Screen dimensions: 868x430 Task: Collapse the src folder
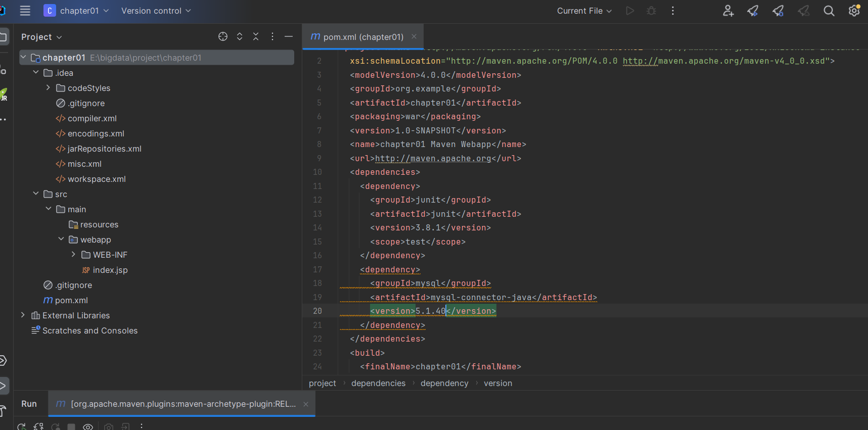coord(36,194)
